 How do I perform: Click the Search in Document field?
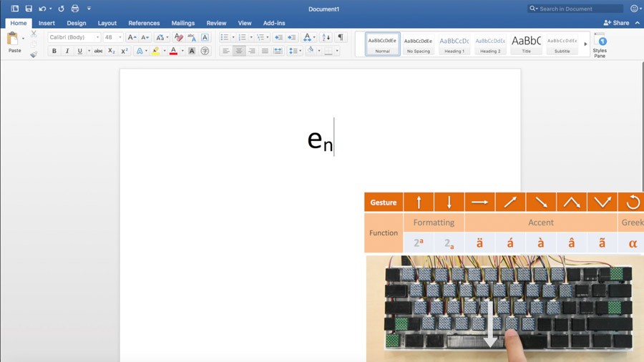click(580, 9)
